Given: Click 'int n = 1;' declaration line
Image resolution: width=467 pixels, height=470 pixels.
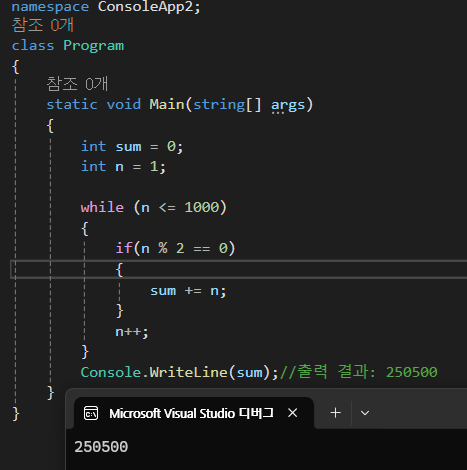Looking at the screenshot, I should point(123,167).
